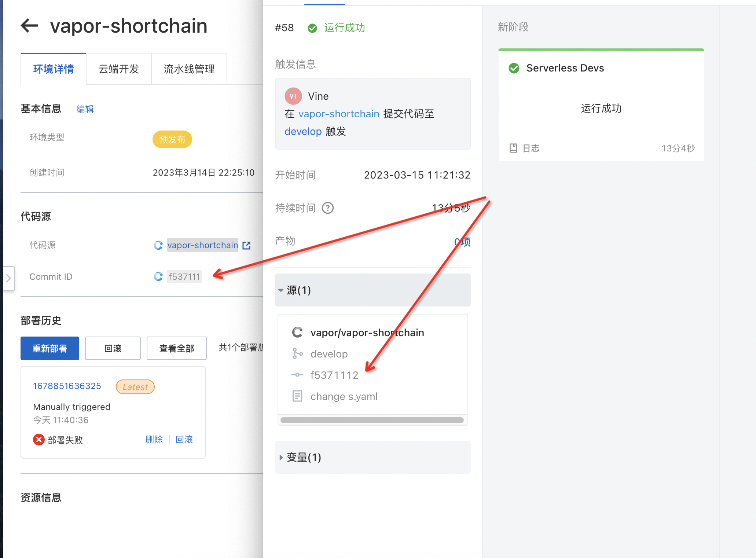756x558 pixels.
Task: Click the 运行成功 status in Serverless Devs card
Action: pyautogui.click(x=601, y=109)
